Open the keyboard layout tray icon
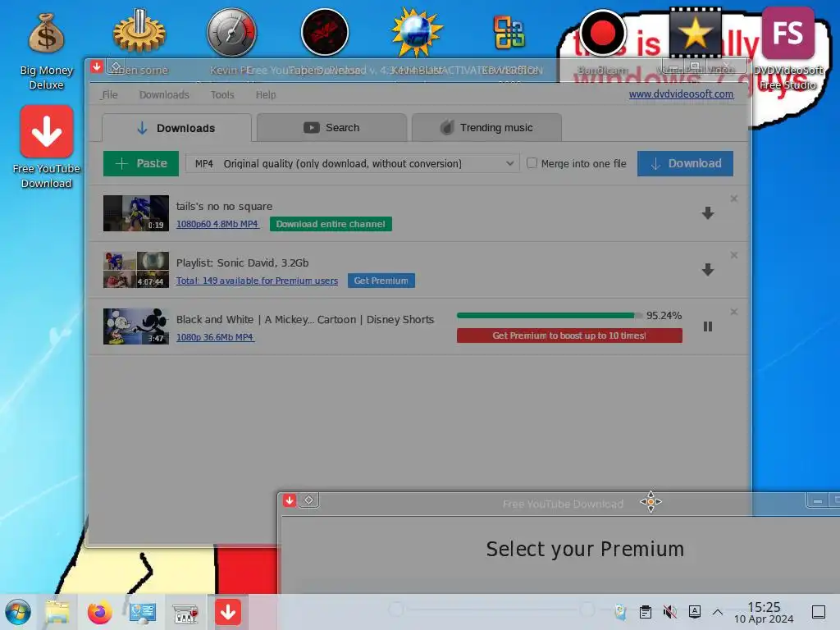Screen dimensions: 840x630 tap(694, 611)
